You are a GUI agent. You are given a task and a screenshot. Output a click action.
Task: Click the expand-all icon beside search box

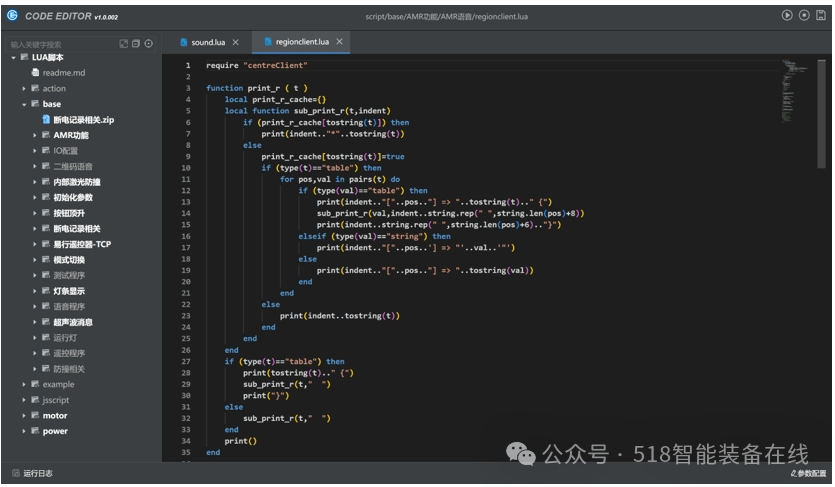point(124,43)
